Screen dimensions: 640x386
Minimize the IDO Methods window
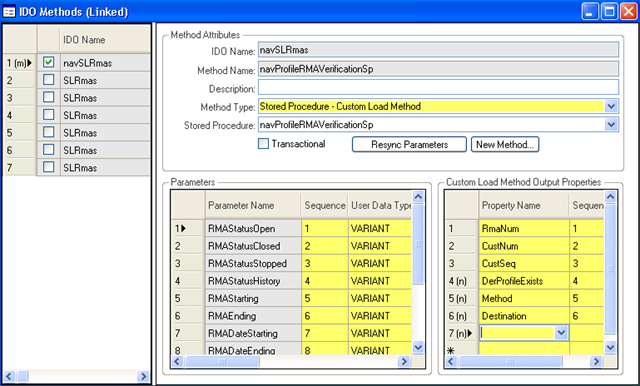[590, 11]
